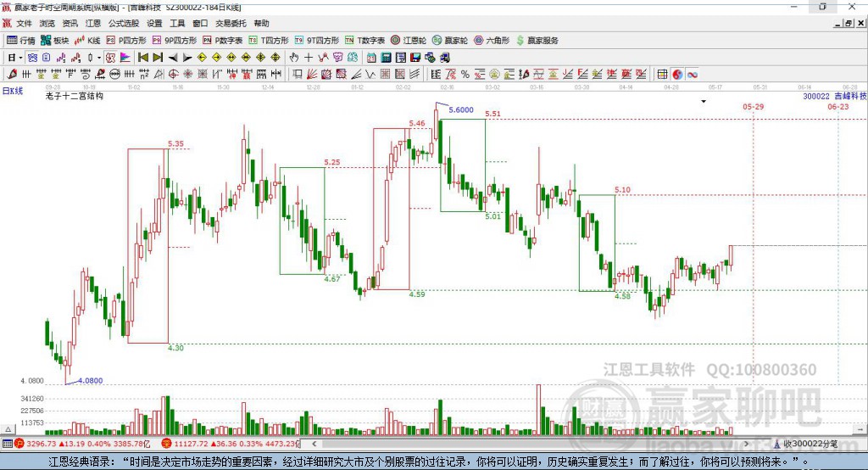Click the 05-29 date marker

coord(753,106)
